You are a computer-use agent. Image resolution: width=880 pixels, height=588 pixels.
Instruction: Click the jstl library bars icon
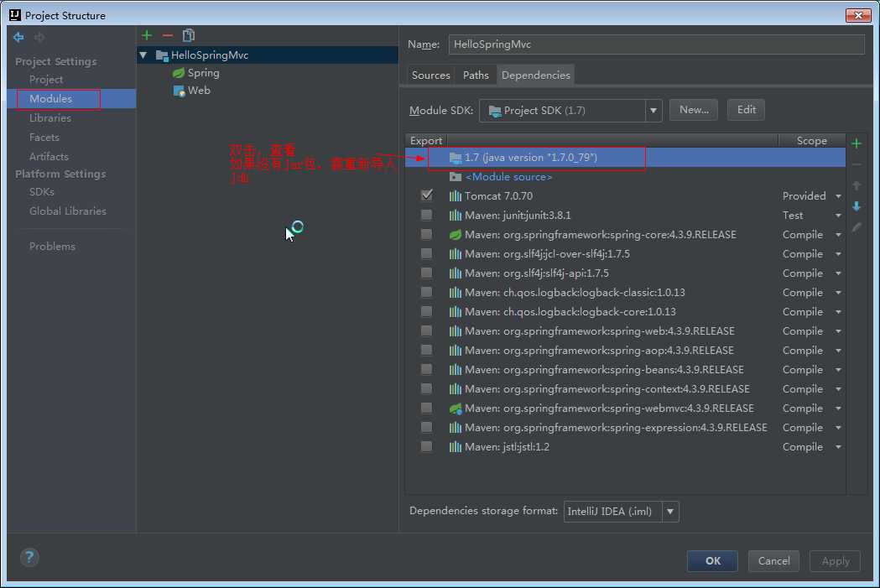pos(456,447)
